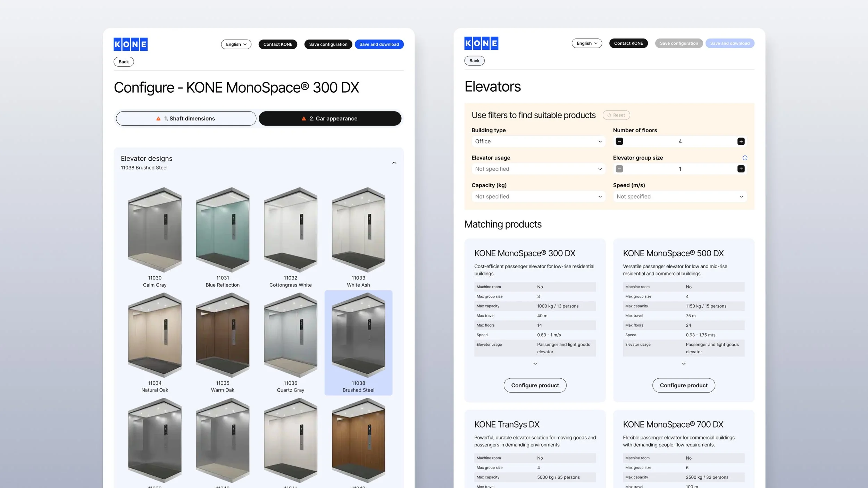Collapse the Elevator designs section chevron
868x488 pixels.
click(x=394, y=163)
